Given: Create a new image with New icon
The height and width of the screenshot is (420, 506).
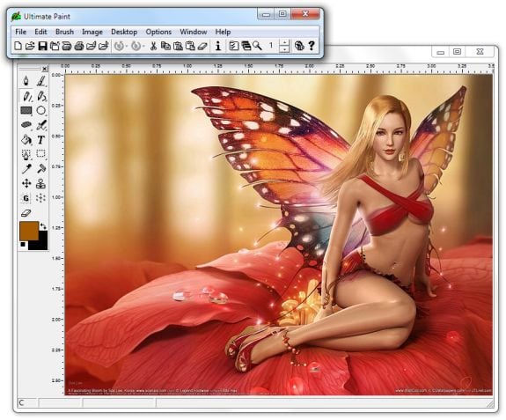Looking at the screenshot, I should 18,46.
